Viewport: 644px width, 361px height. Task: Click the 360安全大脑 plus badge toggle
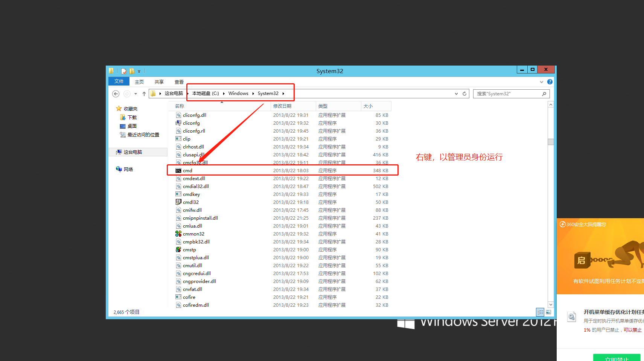562,224
